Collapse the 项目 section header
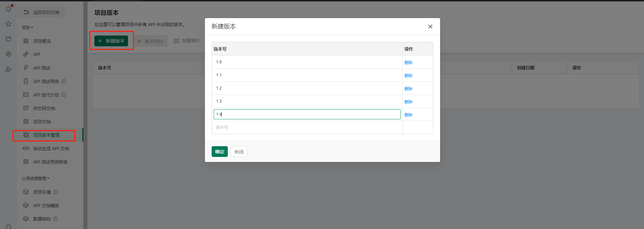The image size is (644, 229). [28, 27]
